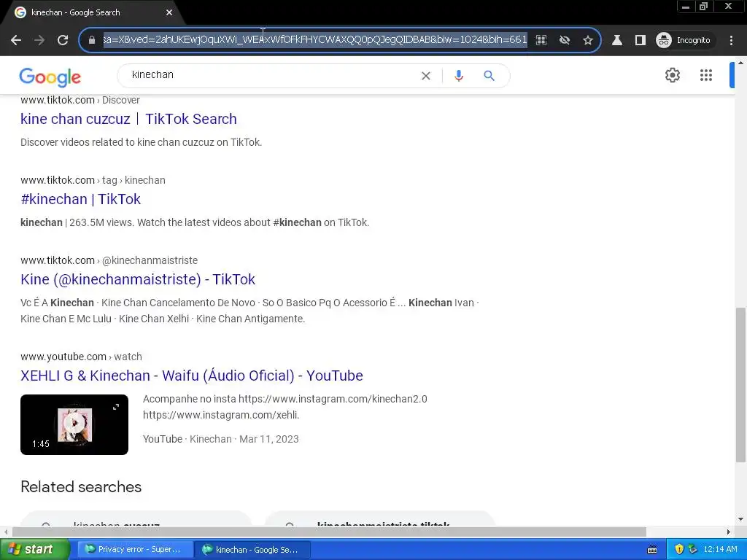The image size is (747, 560).
Task: Click the lock icon in the address bar
Action: pos(92,40)
